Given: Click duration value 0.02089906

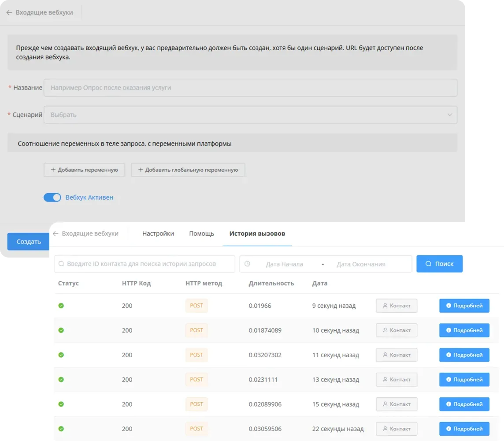Looking at the screenshot, I should tap(265, 404).
